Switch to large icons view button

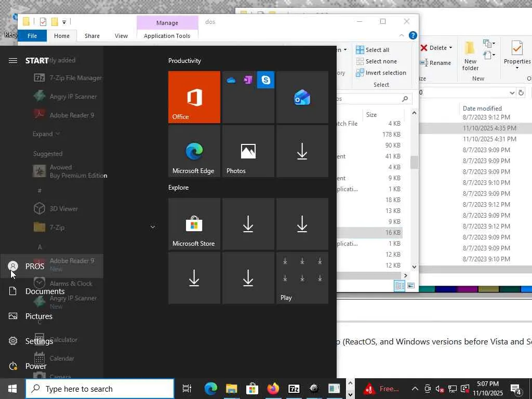coord(411,286)
